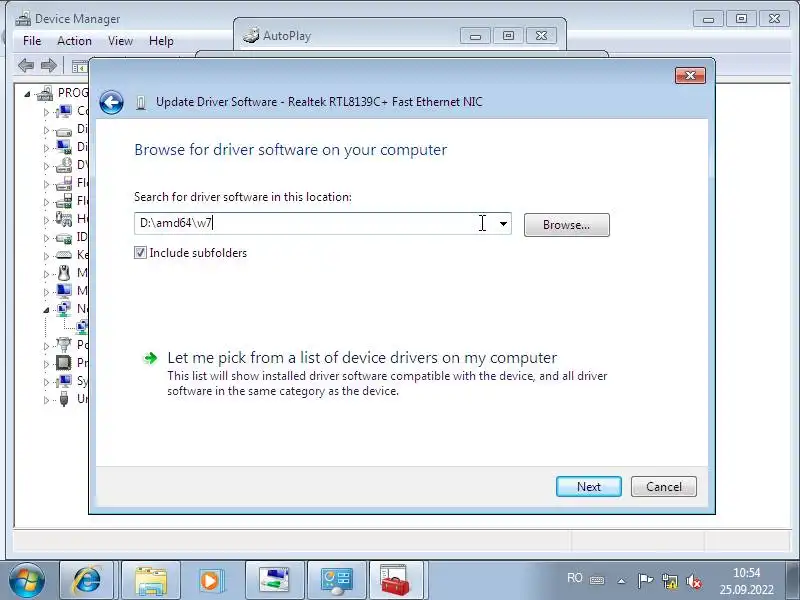Click the Device Manager back toolbar arrow
This screenshot has width=800, height=600.
[26, 65]
